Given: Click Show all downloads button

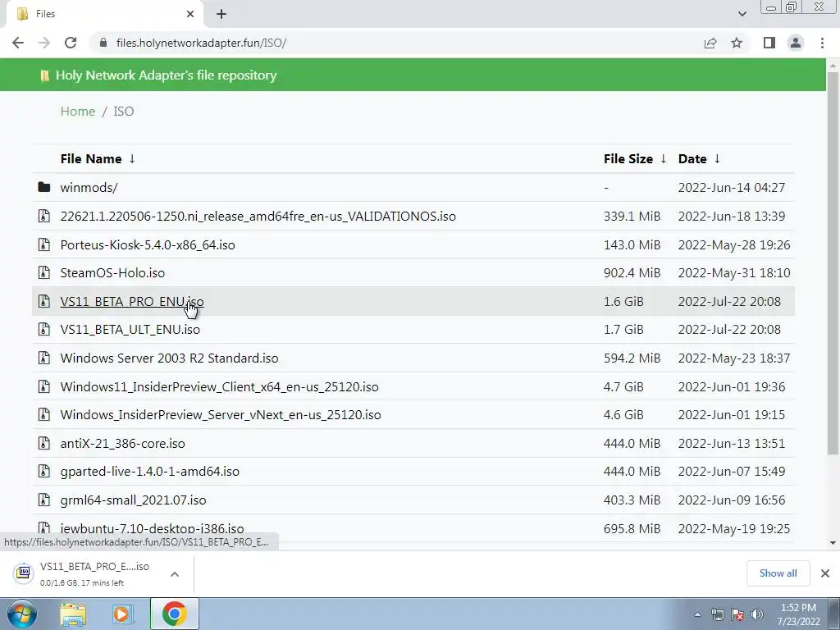Looking at the screenshot, I should pyautogui.click(x=778, y=573).
